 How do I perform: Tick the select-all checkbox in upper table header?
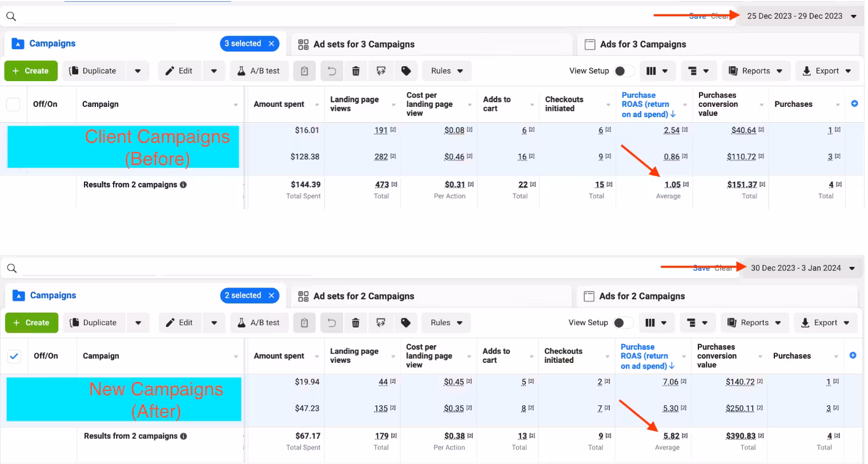(x=13, y=104)
